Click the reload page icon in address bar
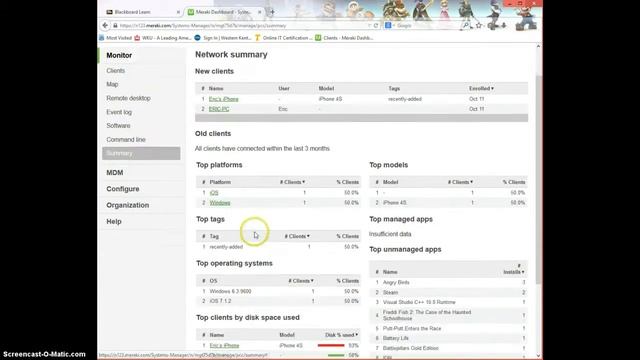The width and height of the screenshot is (640, 360). (376, 25)
